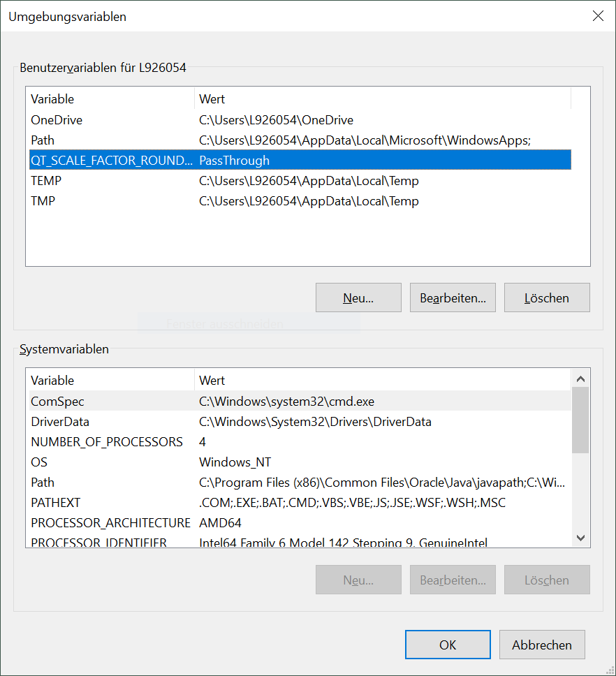Select the NUMBER_OF_PROCESSORS row
616x676 pixels.
coord(300,442)
